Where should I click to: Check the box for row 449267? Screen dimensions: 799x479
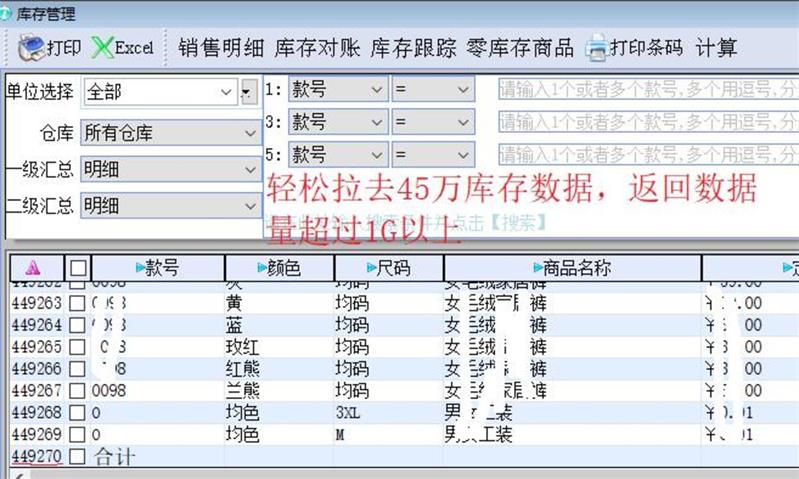pos(77,390)
